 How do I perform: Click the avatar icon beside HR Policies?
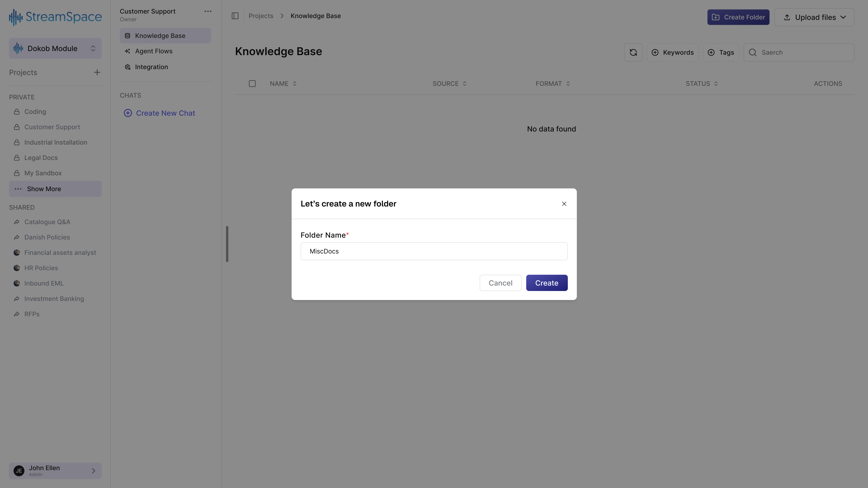(17, 268)
